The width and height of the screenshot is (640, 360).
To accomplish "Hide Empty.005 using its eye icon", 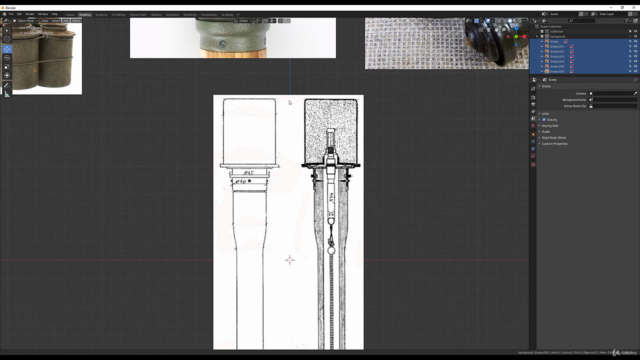I will point(635,66).
